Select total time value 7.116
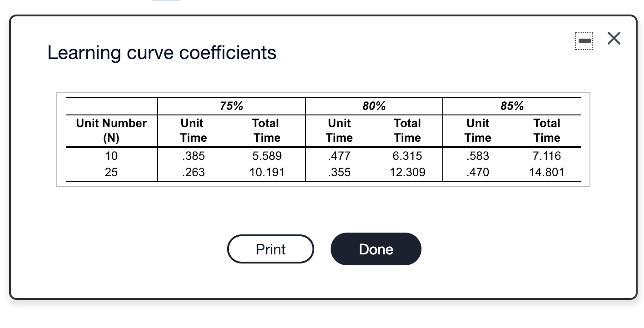The image size is (644, 328). click(547, 156)
